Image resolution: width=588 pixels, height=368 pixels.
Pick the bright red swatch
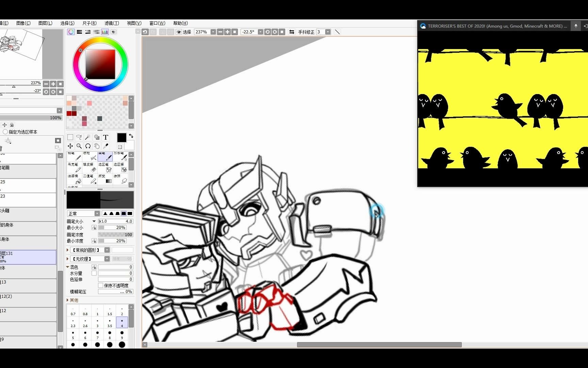pos(69,113)
